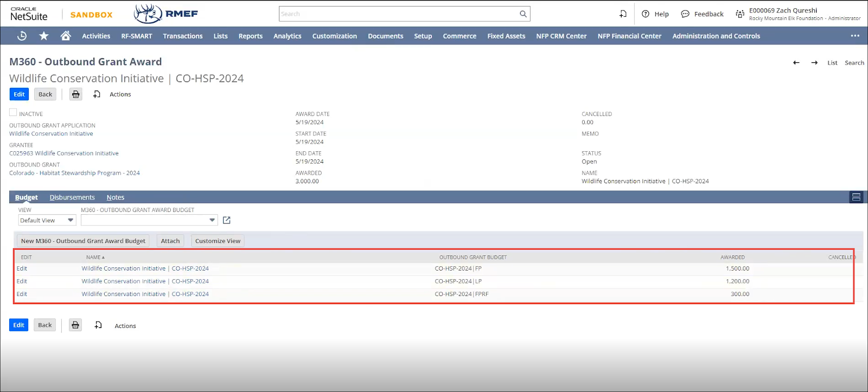Image resolution: width=868 pixels, height=392 pixels.
Task: Click Edit link for CO-HSP-2024|LP row
Action: coord(22,281)
